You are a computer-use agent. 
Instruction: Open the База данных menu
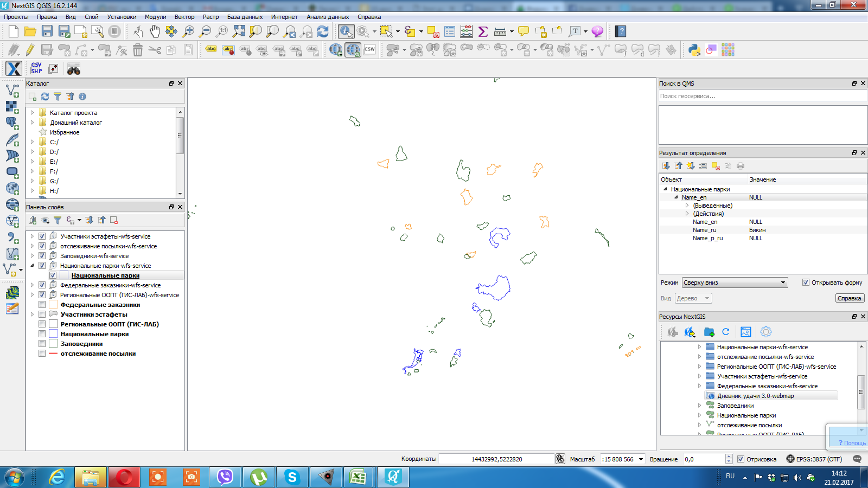pyautogui.click(x=245, y=17)
